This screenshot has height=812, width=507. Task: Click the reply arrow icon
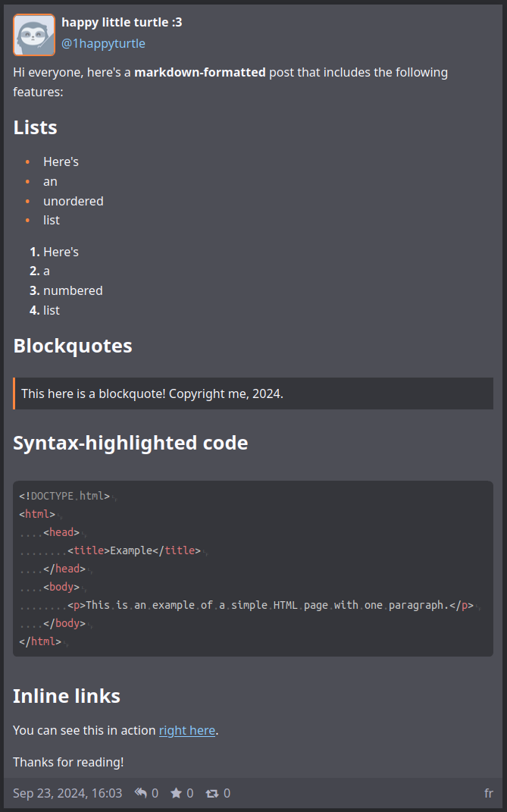coord(141,793)
